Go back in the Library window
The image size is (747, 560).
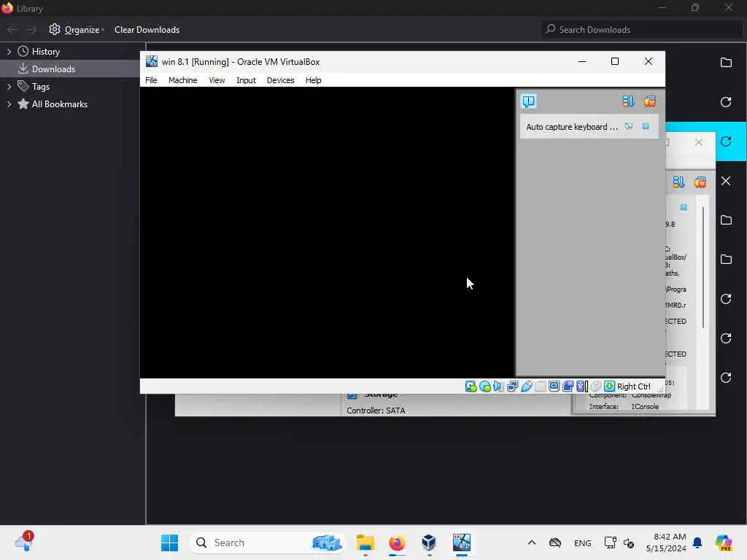point(12,29)
